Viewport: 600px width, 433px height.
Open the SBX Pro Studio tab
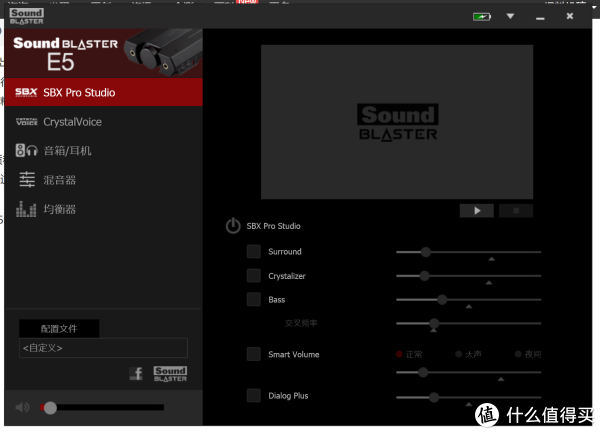pyautogui.click(x=103, y=92)
